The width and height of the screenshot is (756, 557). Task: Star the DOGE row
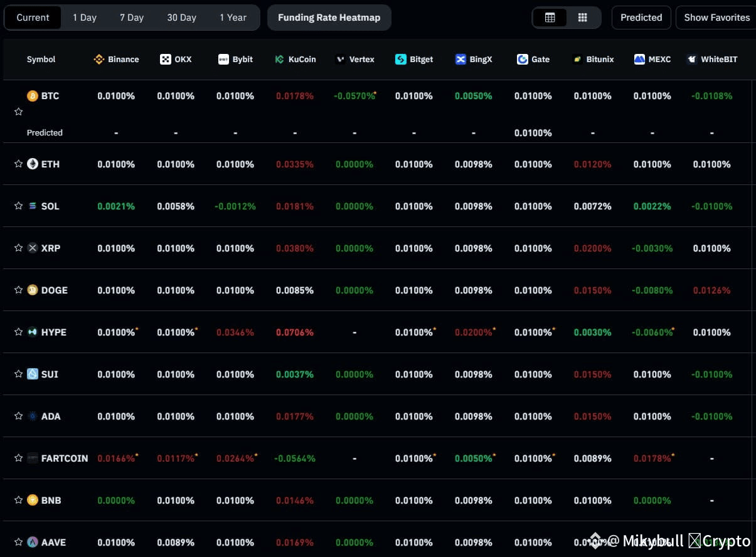pyautogui.click(x=19, y=290)
